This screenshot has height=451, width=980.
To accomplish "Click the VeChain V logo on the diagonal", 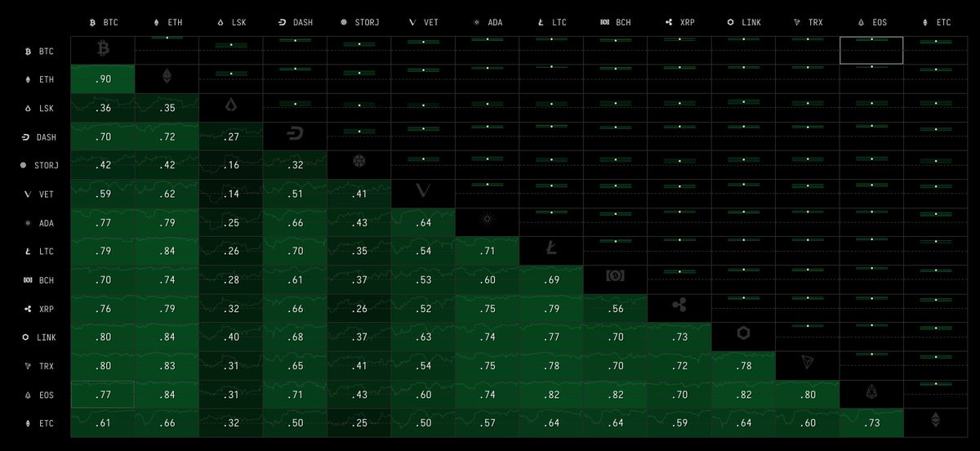I will (x=423, y=192).
